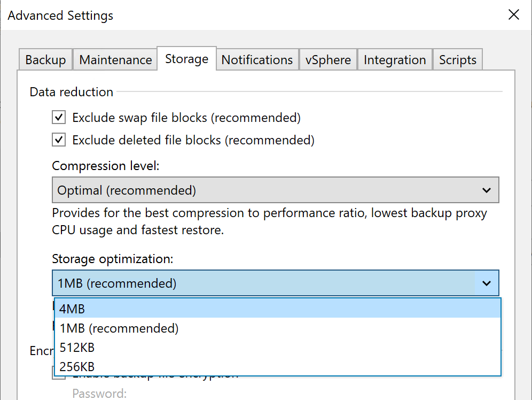This screenshot has width=532, height=400.
Task: Switch to the Integration tab
Action: pos(395,60)
